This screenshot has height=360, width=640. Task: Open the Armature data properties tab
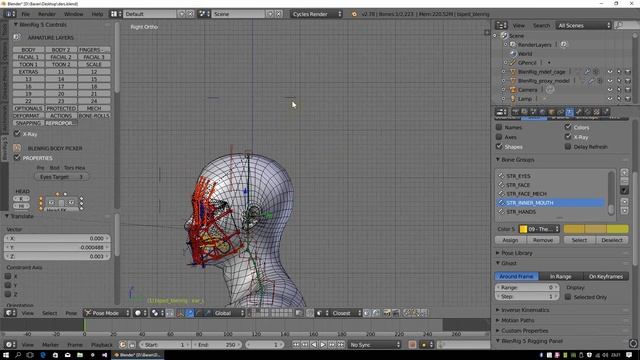569,112
